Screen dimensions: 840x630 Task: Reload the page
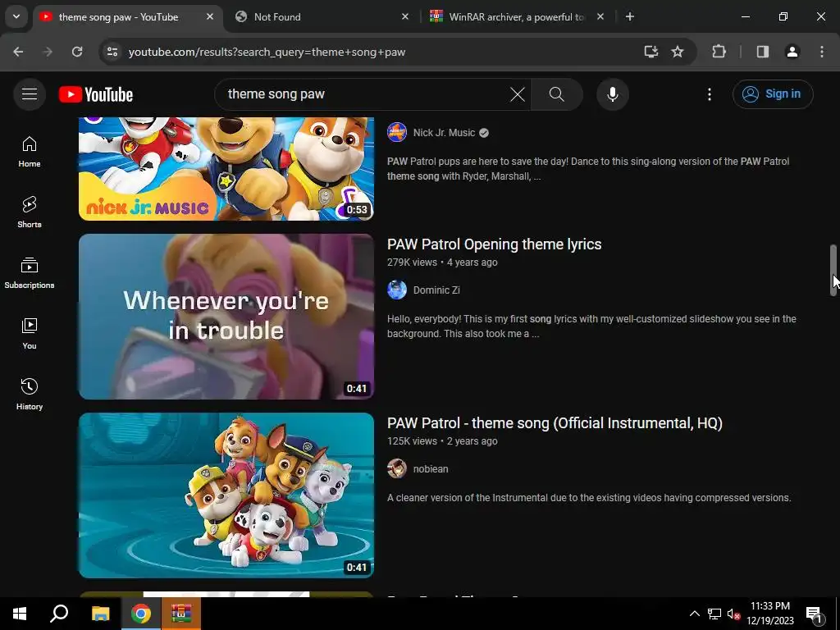pos(77,52)
